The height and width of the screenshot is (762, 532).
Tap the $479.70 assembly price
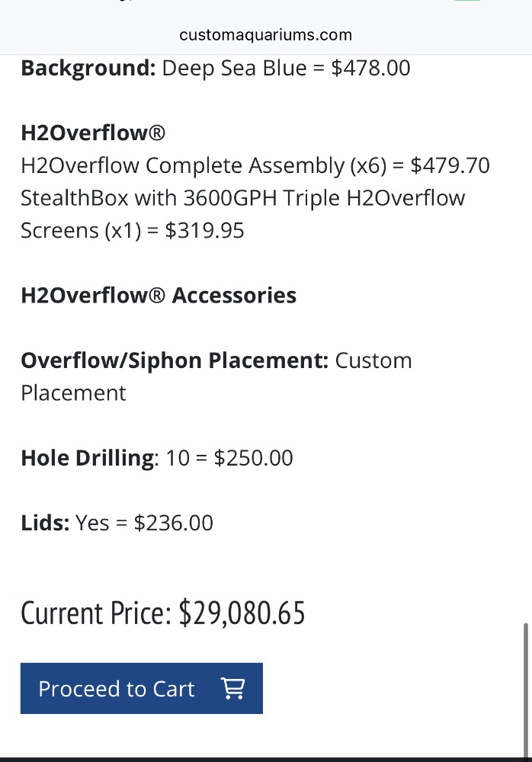pos(450,165)
